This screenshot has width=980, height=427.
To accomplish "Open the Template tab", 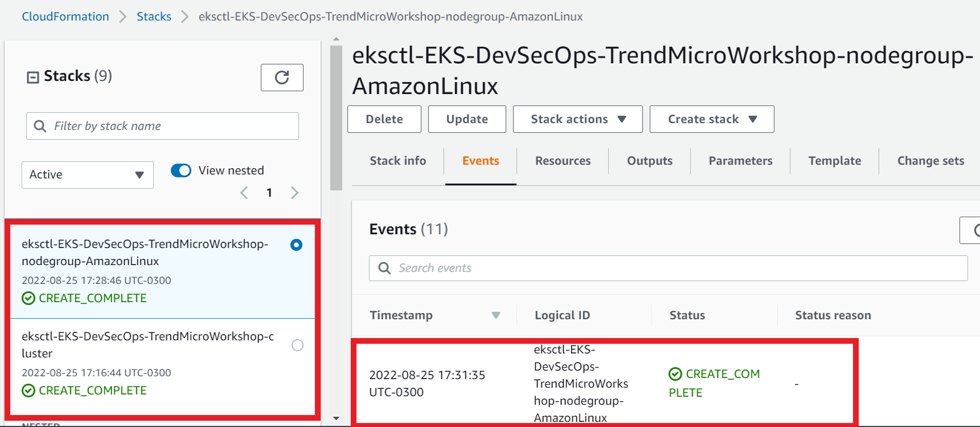I will point(835,161).
